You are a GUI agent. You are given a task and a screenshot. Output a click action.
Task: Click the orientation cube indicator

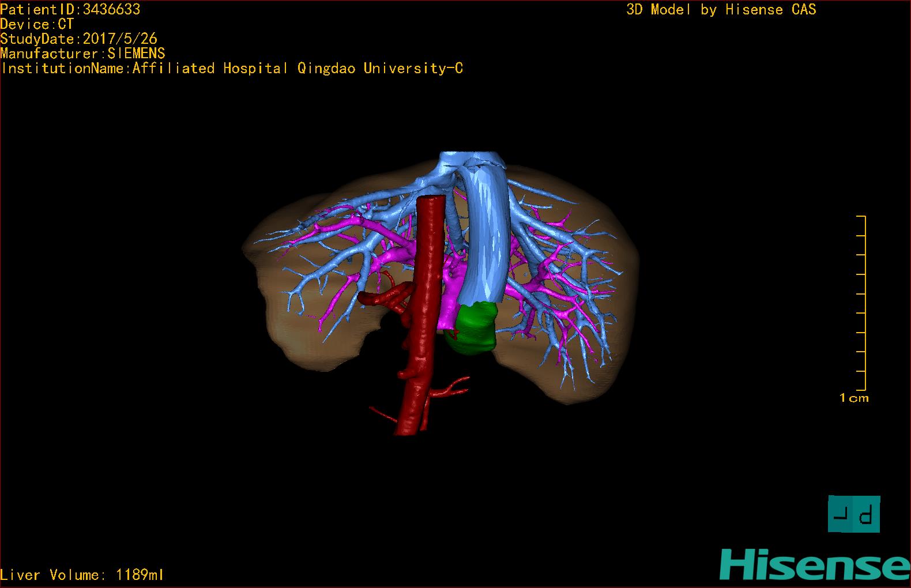tap(853, 514)
